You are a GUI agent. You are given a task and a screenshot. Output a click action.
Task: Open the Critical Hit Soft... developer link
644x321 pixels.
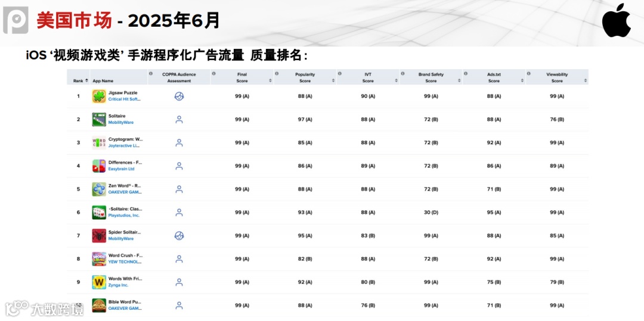pyautogui.click(x=125, y=99)
